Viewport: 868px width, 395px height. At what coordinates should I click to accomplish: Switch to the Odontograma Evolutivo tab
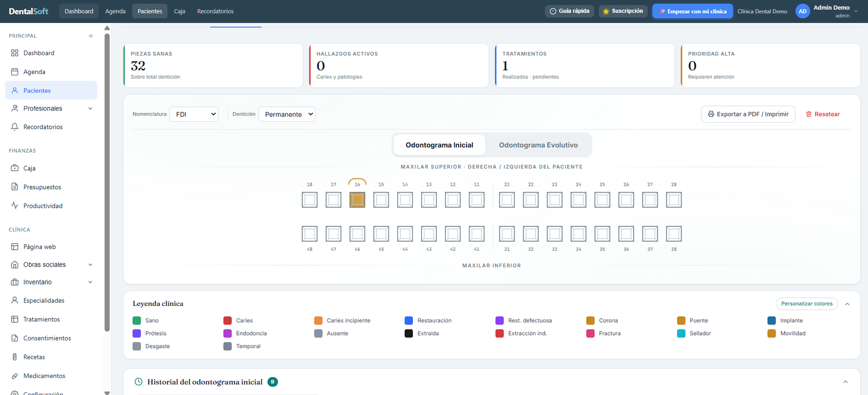(x=538, y=145)
